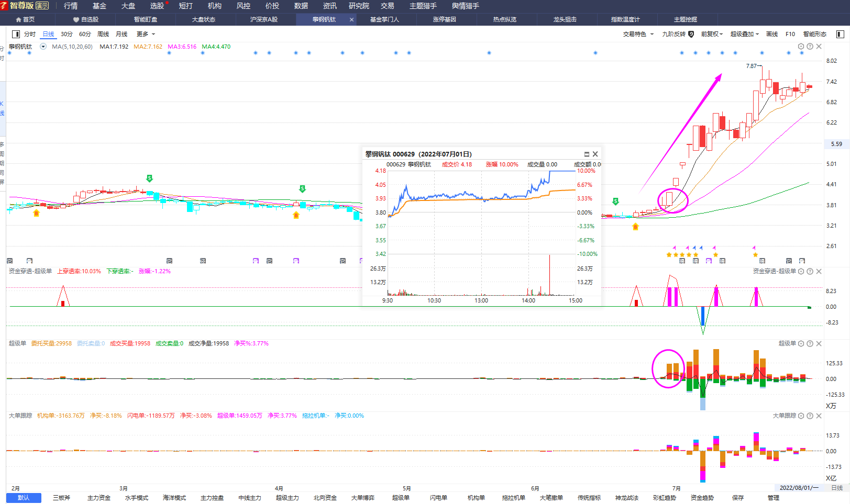850x504 pixels.
Task: Close the 大单跟踪 panel
Action: pos(819,416)
